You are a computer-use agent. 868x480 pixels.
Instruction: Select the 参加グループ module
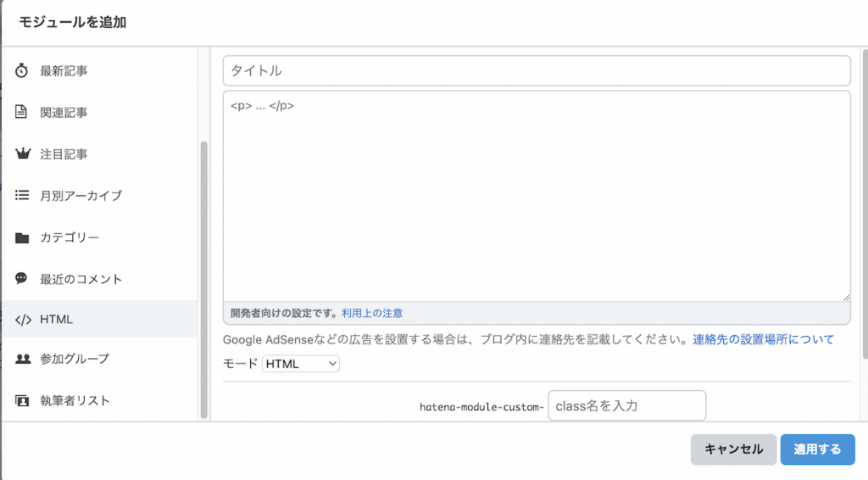point(100,359)
